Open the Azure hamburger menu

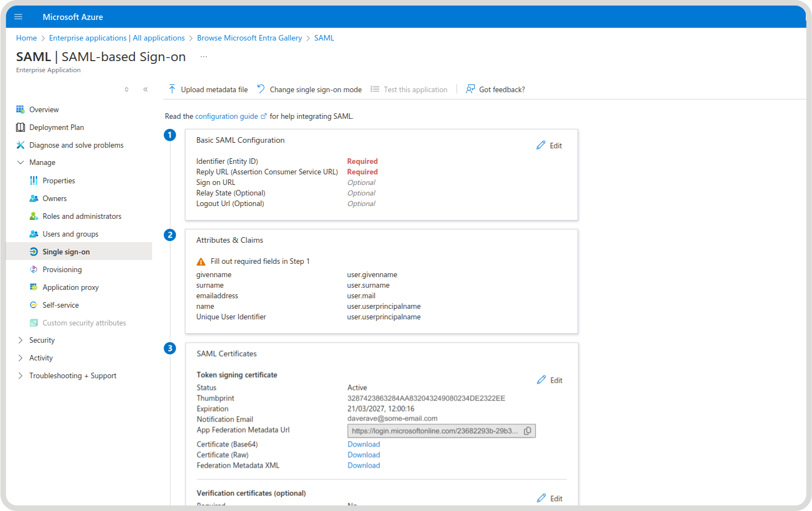18,17
